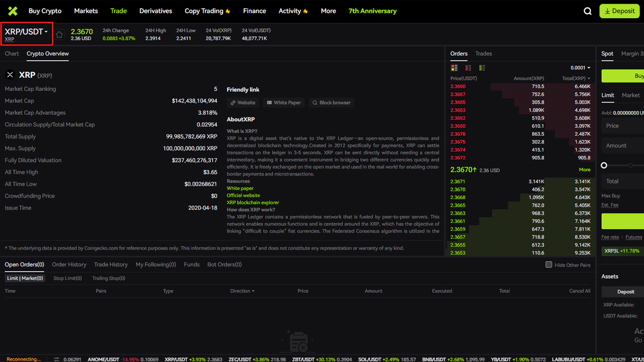Select the Limit | Market(0) order filter

coord(25,278)
